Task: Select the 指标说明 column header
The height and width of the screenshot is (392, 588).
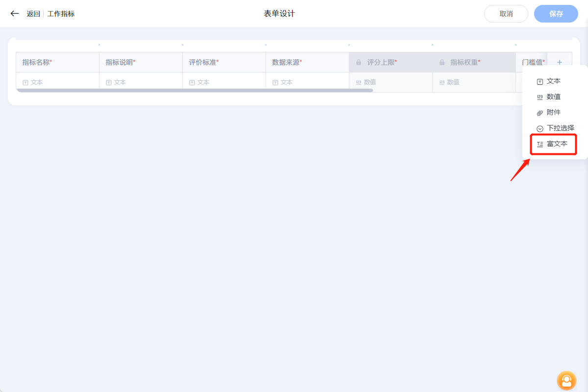Action: pyautogui.click(x=121, y=62)
